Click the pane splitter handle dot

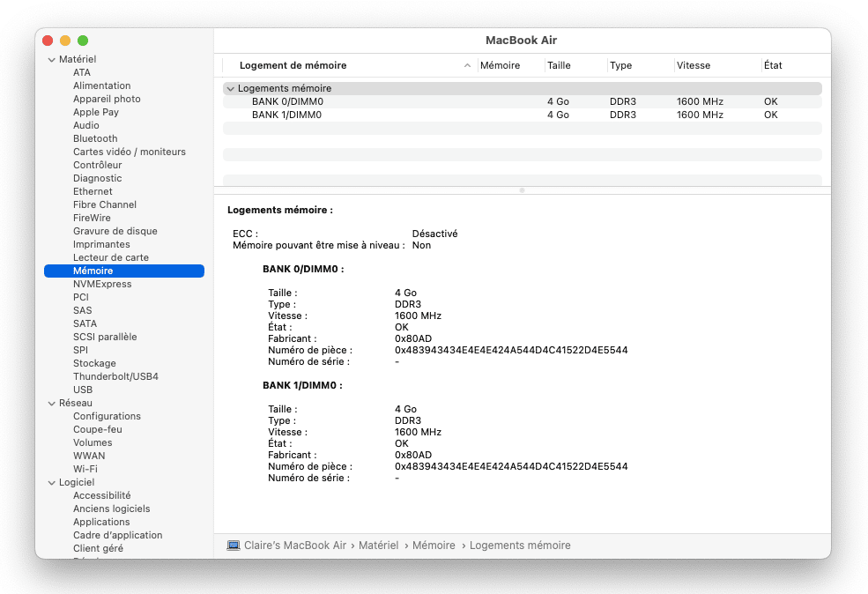coord(522,189)
